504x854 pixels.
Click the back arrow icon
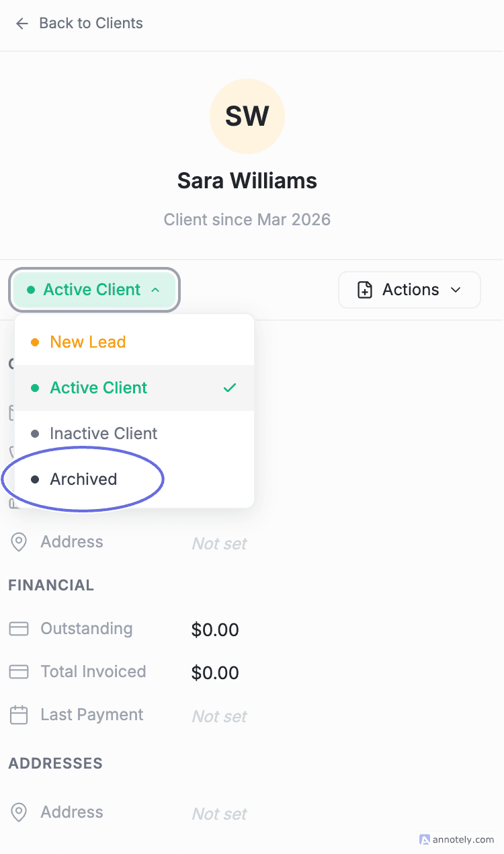22,23
